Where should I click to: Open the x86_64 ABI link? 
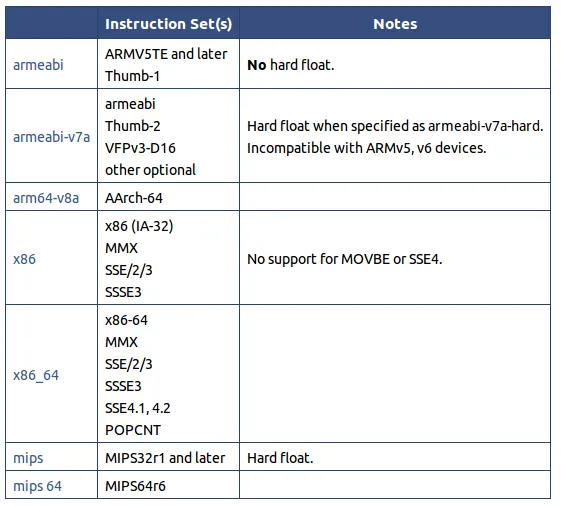pyautogui.click(x=36, y=375)
